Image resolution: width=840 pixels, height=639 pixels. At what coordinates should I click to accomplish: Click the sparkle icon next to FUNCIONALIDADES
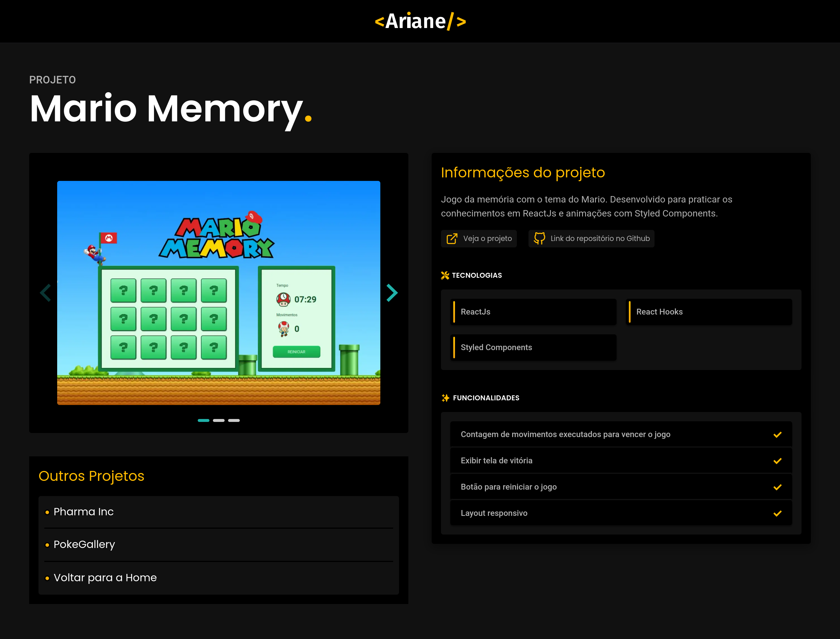pyautogui.click(x=445, y=398)
